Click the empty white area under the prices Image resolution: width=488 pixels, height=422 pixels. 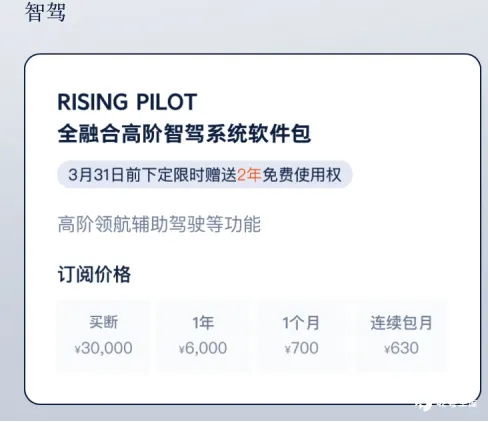coord(252,388)
